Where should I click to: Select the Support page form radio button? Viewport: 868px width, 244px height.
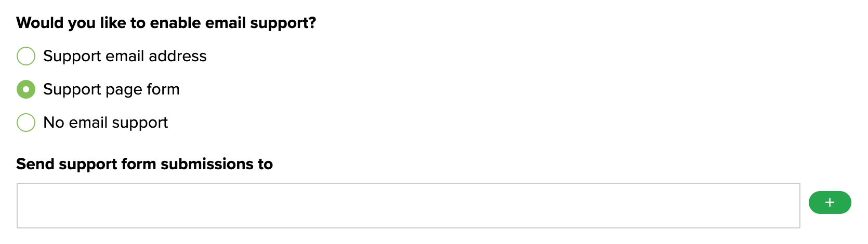point(26,89)
